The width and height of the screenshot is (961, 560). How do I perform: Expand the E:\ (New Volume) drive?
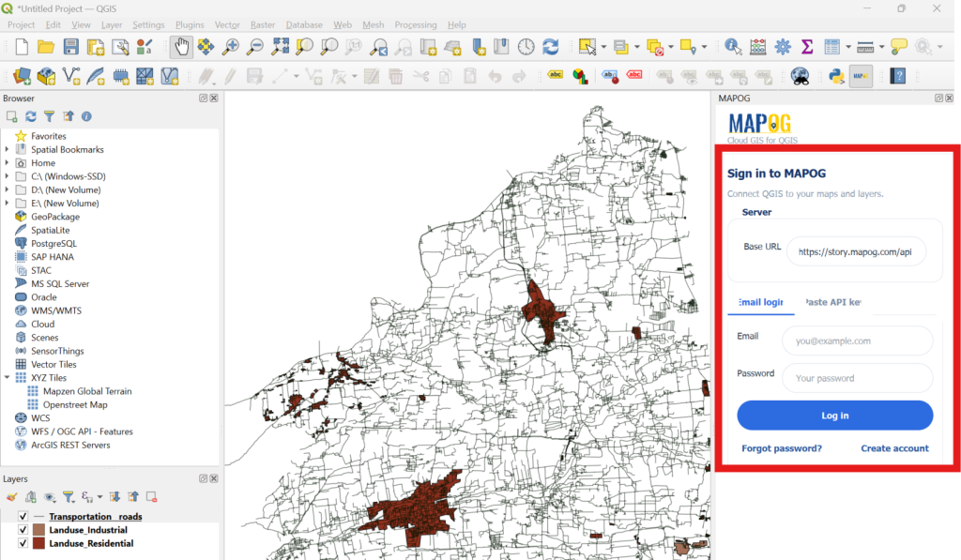coord(7,204)
